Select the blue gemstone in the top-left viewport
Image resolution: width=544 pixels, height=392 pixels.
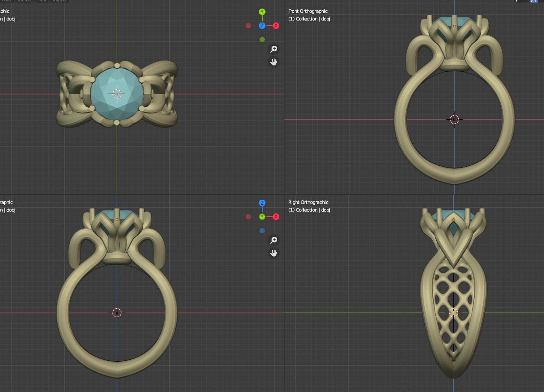click(117, 94)
